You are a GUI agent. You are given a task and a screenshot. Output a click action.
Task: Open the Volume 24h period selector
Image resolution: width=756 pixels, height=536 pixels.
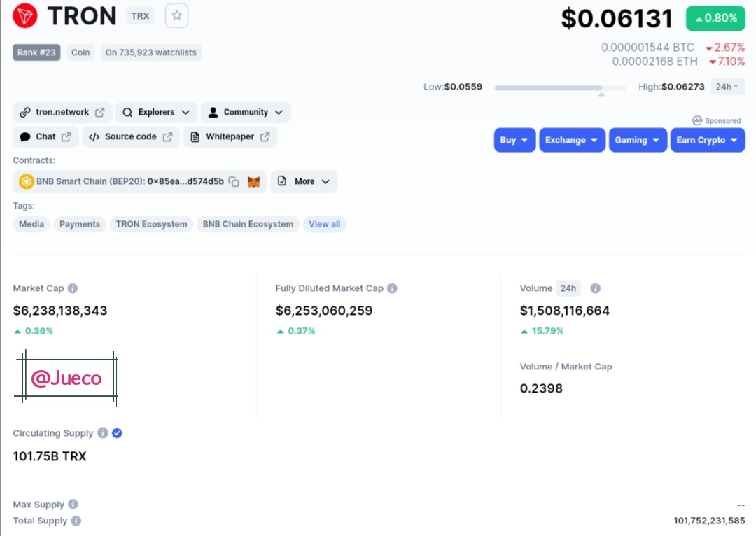(x=568, y=288)
